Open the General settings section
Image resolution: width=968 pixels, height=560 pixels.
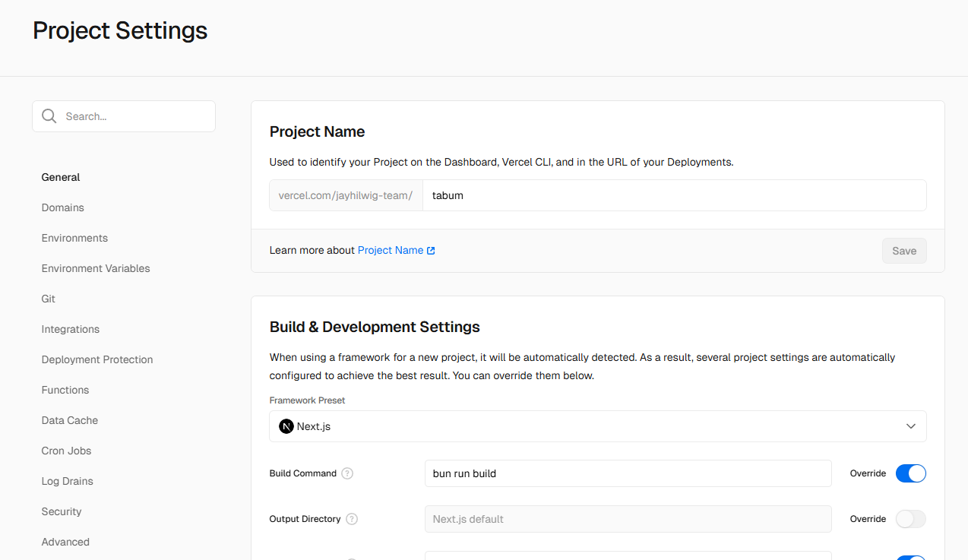coord(61,177)
